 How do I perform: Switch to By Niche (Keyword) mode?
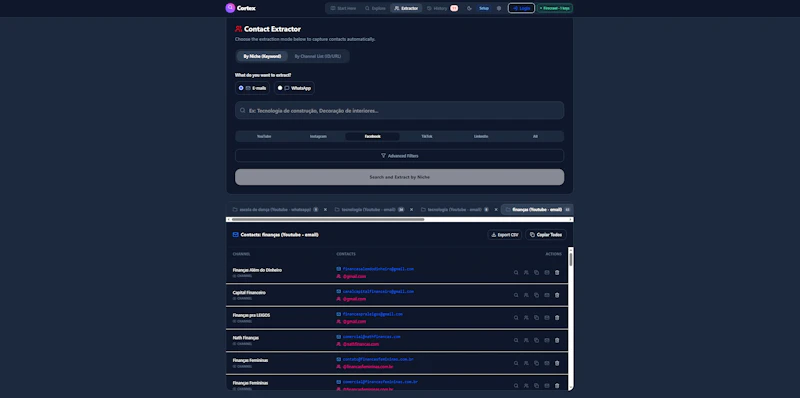(262, 56)
